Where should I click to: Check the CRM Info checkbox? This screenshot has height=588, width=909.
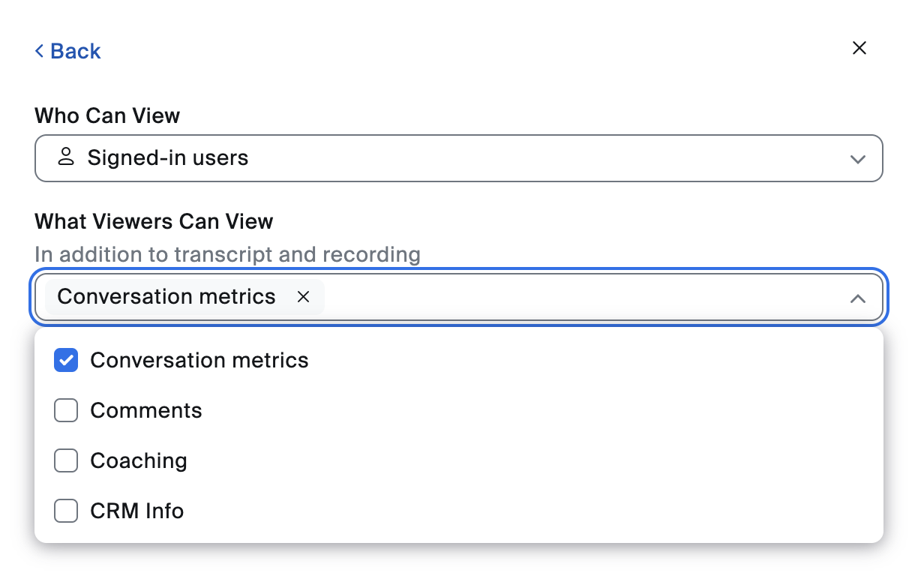[66, 511]
